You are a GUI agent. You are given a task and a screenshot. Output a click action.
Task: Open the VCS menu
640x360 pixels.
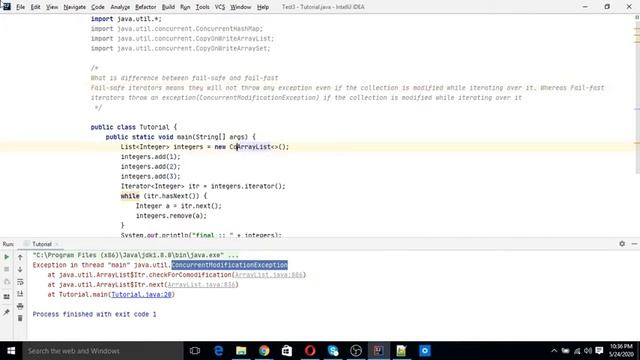(x=220, y=7)
